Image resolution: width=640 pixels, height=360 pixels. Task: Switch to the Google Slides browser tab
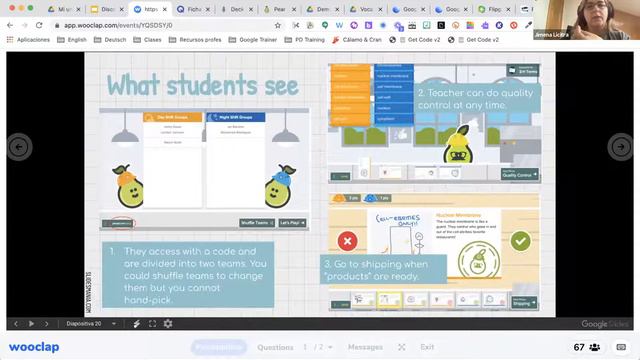coord(107,9)
